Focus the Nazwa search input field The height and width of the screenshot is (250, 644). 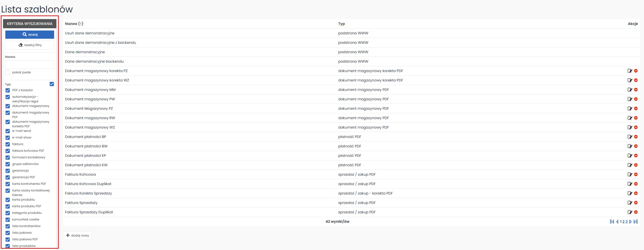tap(30, 65)
